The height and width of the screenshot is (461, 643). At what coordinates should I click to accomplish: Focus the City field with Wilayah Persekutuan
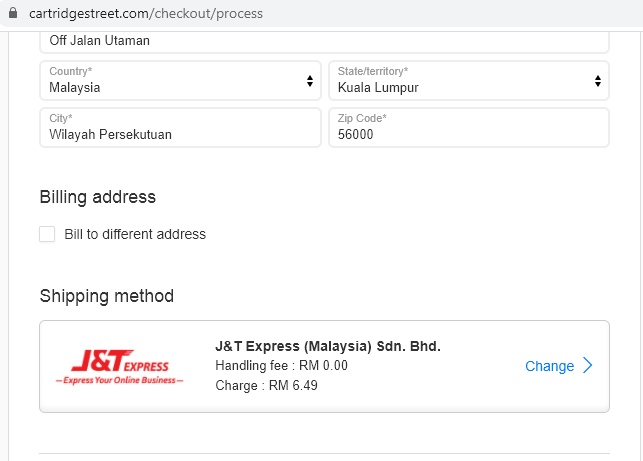point(180,128)
